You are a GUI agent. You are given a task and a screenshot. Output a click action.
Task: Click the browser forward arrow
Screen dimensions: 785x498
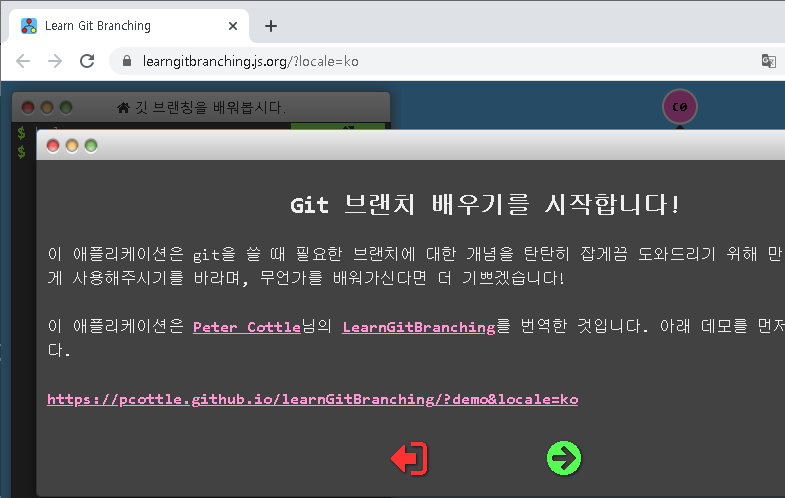pos(55,61)
